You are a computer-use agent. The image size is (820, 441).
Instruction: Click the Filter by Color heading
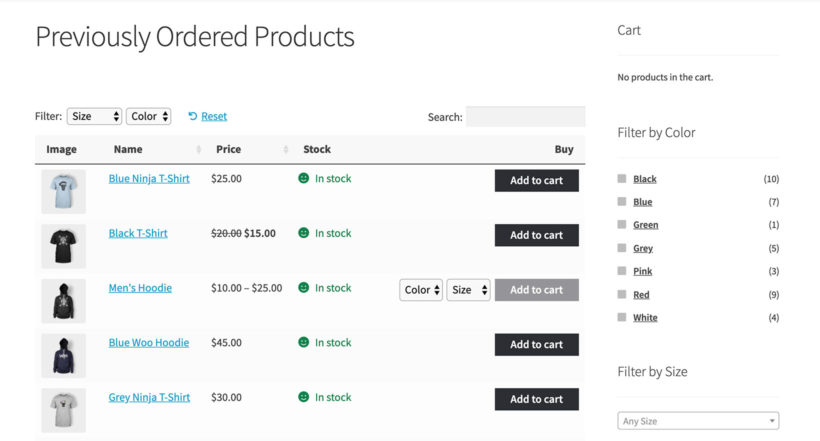coord(656,132)
